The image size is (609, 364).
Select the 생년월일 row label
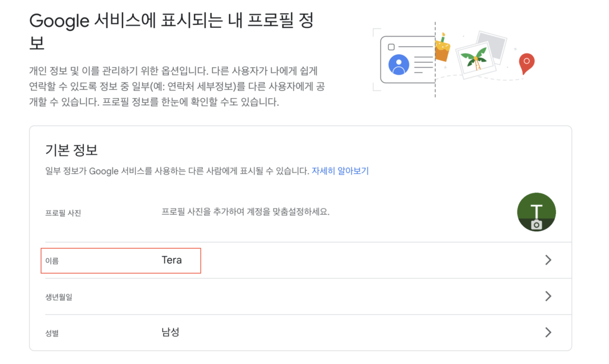(x=58, y=297)
